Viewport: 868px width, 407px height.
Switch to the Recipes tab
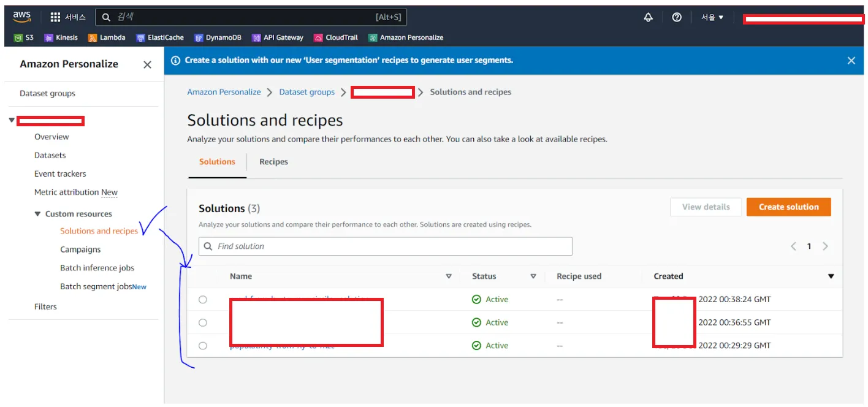pyautogui.click(x=273, y=162)
